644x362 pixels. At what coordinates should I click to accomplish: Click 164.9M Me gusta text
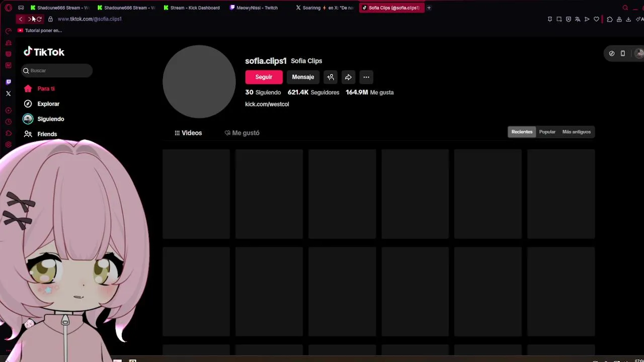click(x=370, y=93)
